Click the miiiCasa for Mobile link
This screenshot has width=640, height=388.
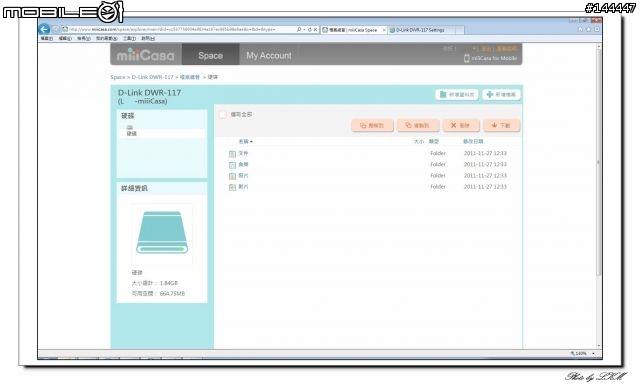point(494,58)
